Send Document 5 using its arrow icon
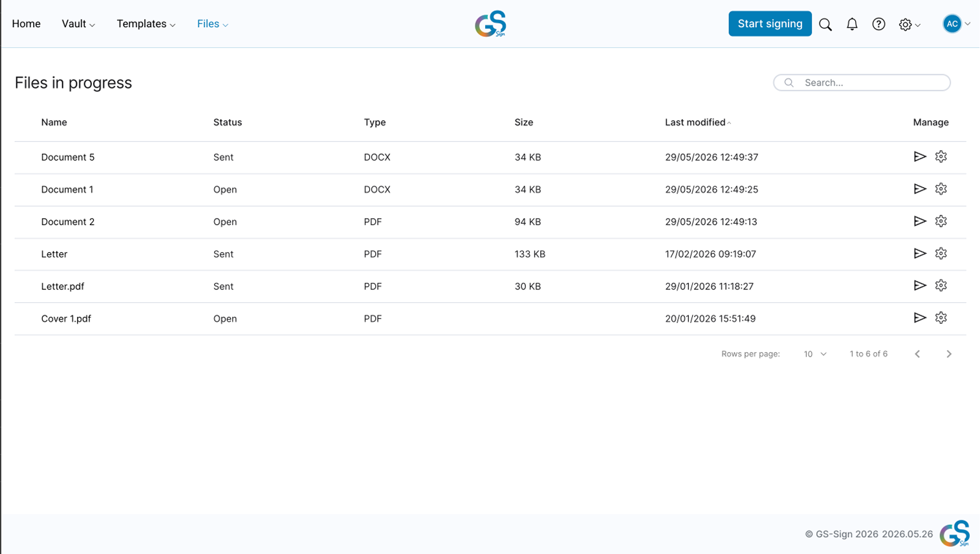The image size is (980, 554). (920, 157)
